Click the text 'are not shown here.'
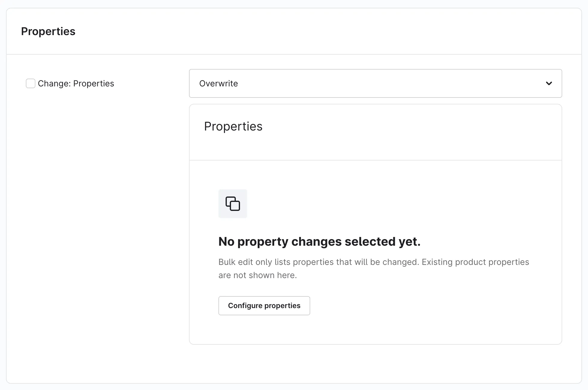Image resolution: width=588 pixels, height=390 pixels. coord(257,275)
